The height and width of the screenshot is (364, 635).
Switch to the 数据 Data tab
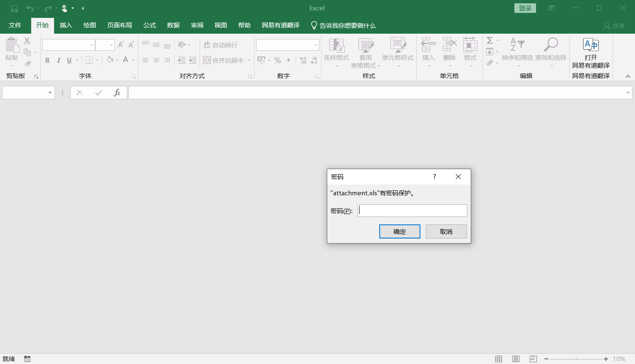(173, 25)
